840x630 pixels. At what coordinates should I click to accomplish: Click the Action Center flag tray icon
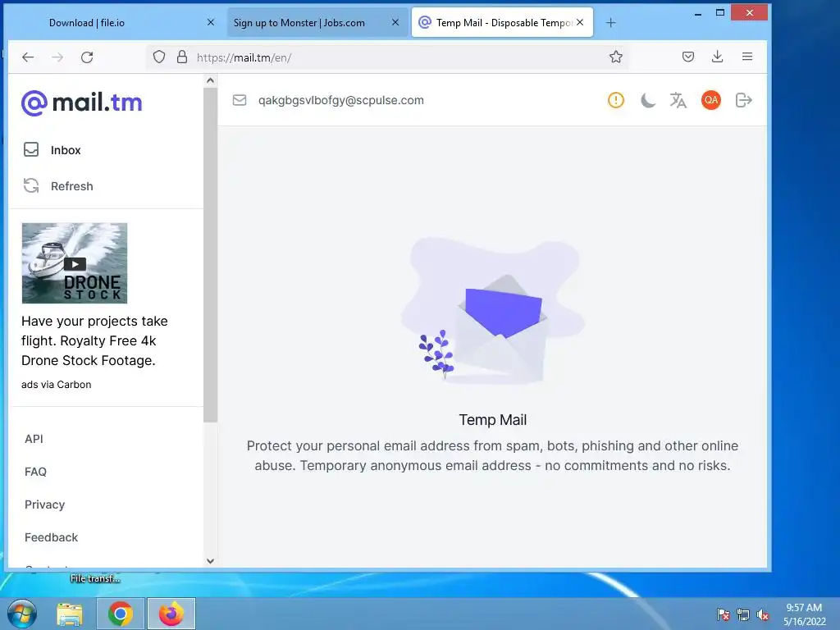(724, 614)
